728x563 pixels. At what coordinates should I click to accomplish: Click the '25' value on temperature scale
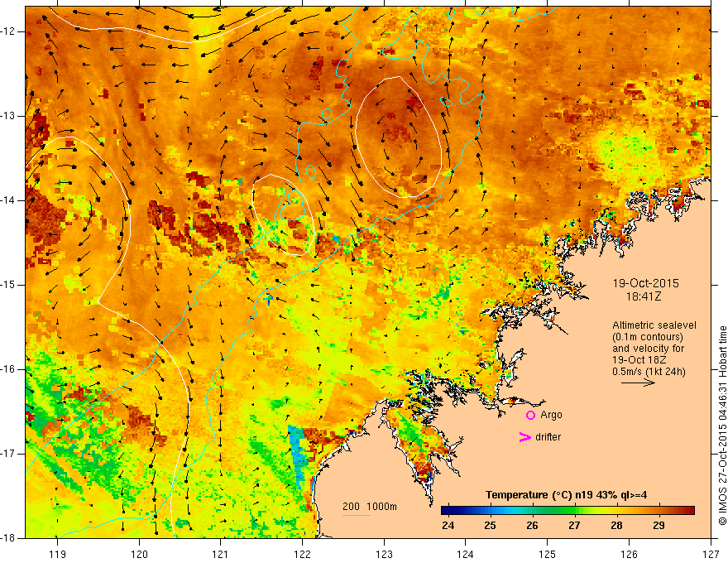490,526
